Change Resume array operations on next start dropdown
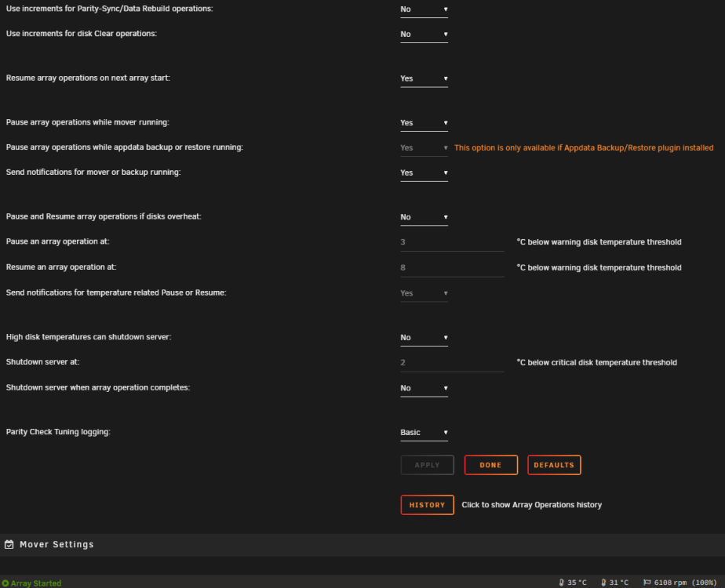The image size is (725, 588). tap(424, 79)
